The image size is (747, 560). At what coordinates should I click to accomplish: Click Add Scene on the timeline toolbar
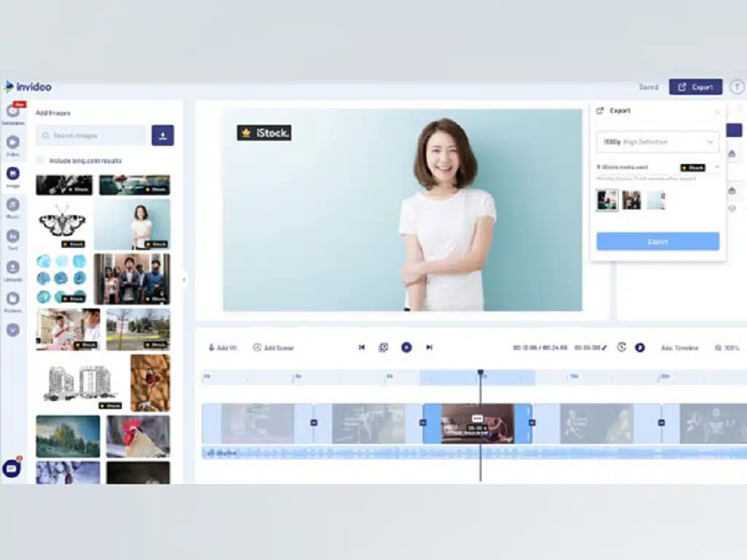[x=274, y=348]
